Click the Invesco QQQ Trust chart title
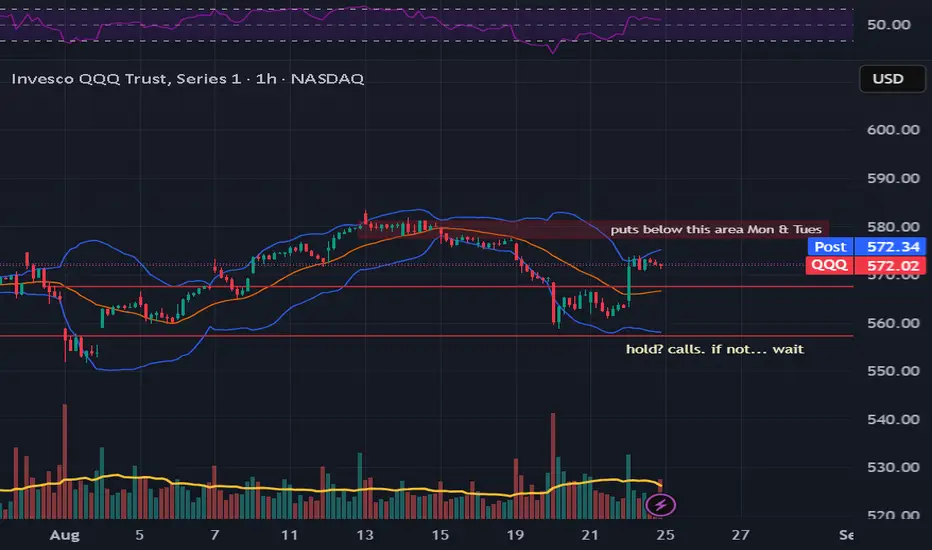The width and height of the screenshot is (932, 550). point(187,78)
